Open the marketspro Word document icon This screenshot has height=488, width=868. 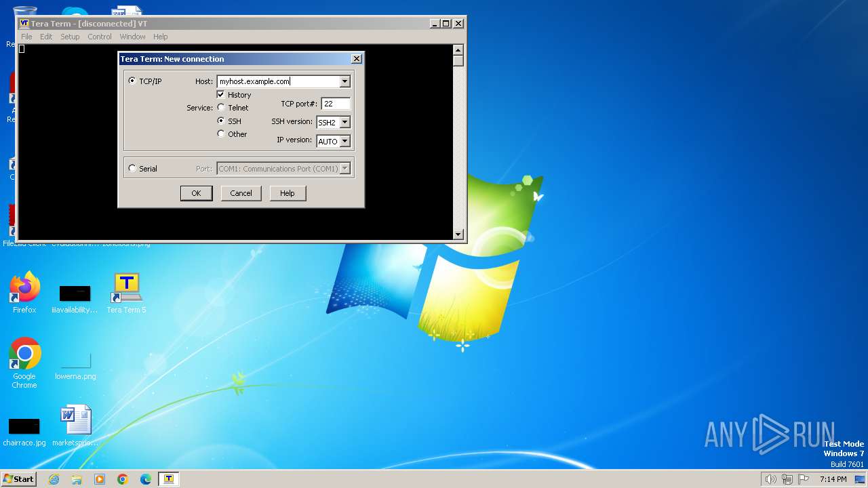[x=75, y=426]
